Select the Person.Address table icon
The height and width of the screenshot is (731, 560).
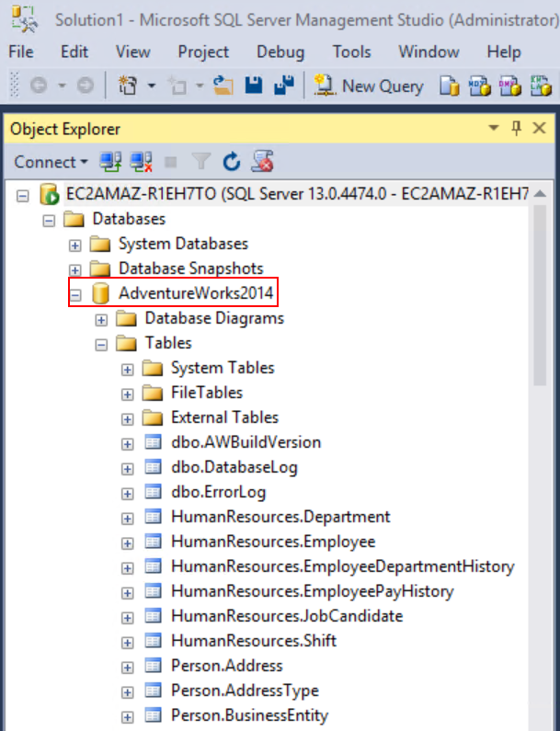(153, 666)
